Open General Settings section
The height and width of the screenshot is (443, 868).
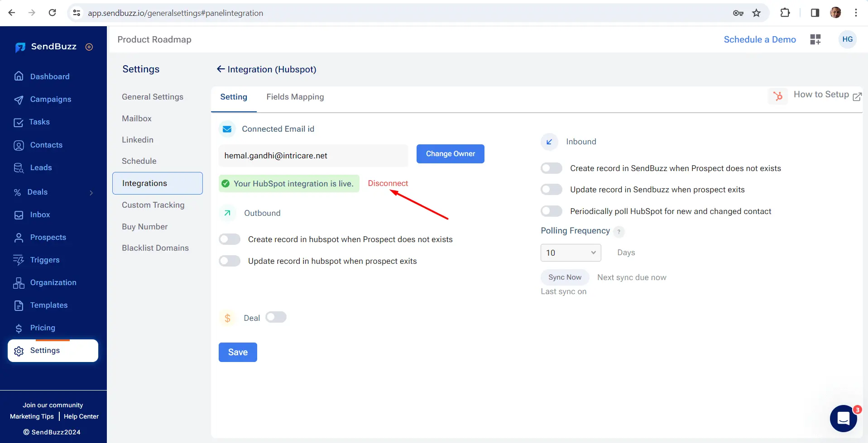coord(153,97)
